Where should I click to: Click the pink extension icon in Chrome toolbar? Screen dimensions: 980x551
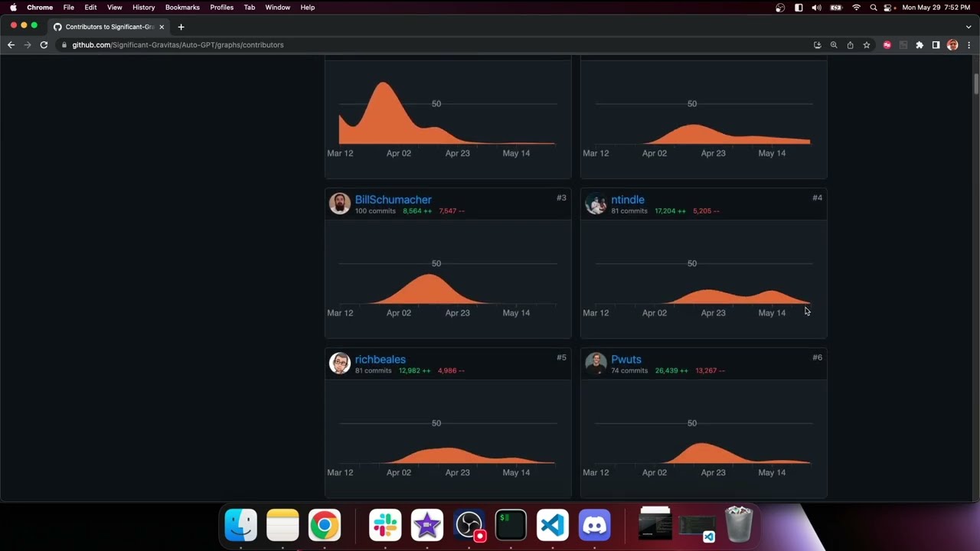(x=887, y=45)
